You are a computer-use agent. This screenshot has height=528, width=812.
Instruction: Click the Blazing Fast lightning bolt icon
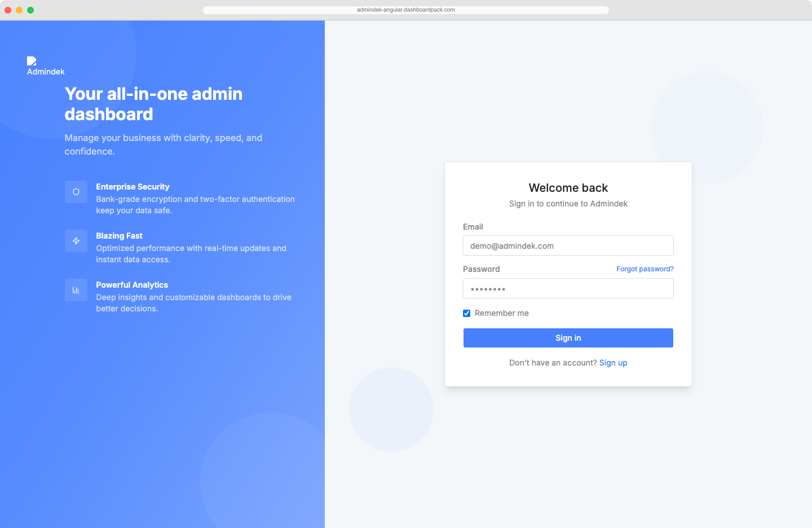[x=76, y=241]
